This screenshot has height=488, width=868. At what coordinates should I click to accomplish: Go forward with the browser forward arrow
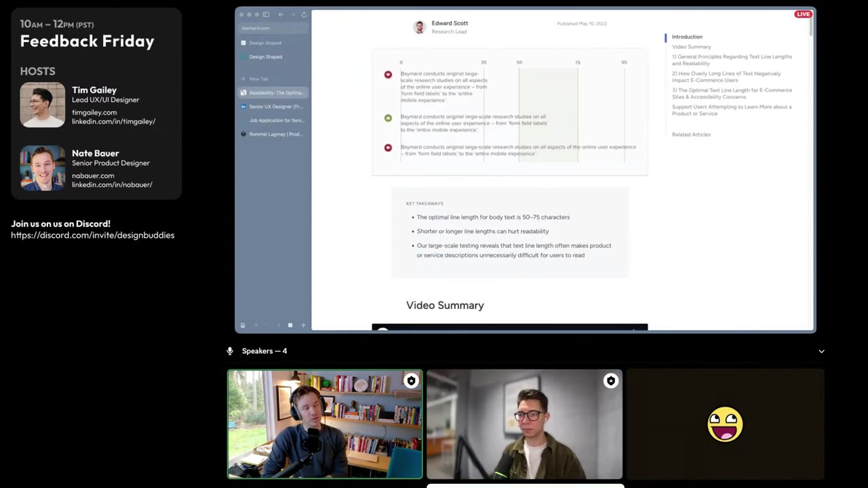[292, 14]
